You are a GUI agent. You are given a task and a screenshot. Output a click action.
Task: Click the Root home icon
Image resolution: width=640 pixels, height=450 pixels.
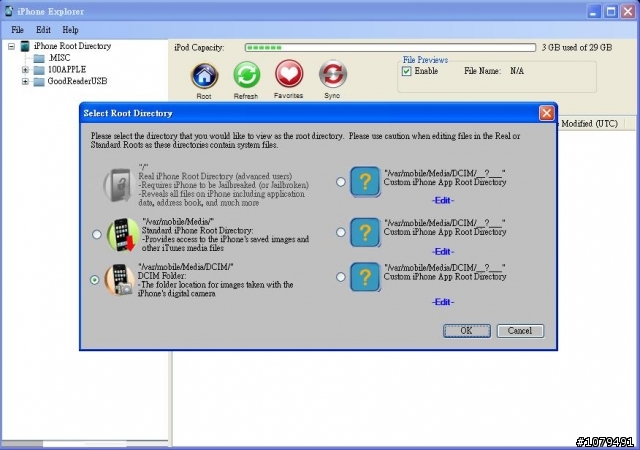coord(204,75)
